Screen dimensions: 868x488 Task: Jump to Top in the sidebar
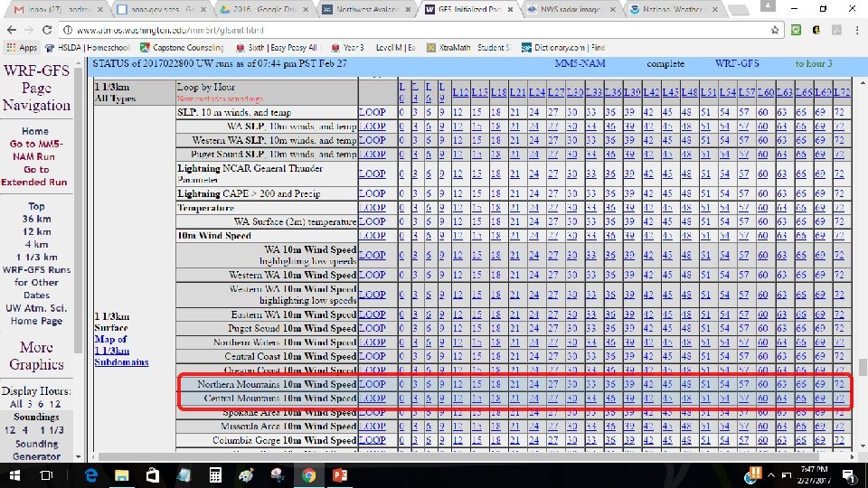click(36, 206)
